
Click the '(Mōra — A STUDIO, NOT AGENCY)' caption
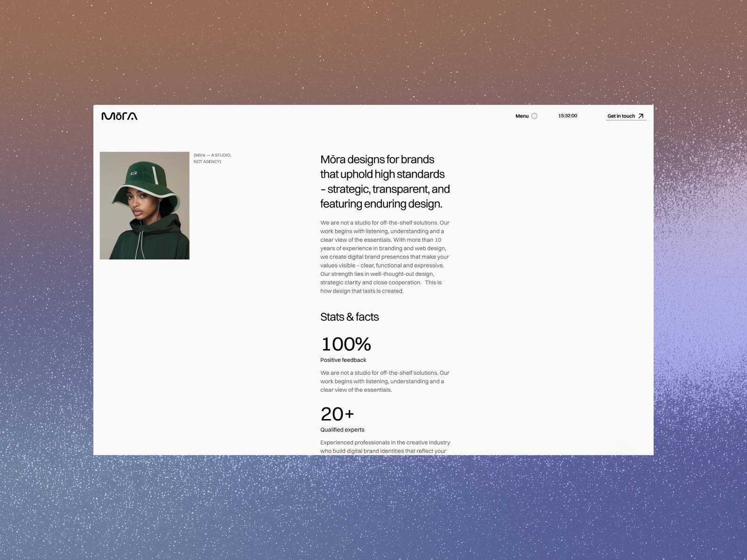[212, 158]
